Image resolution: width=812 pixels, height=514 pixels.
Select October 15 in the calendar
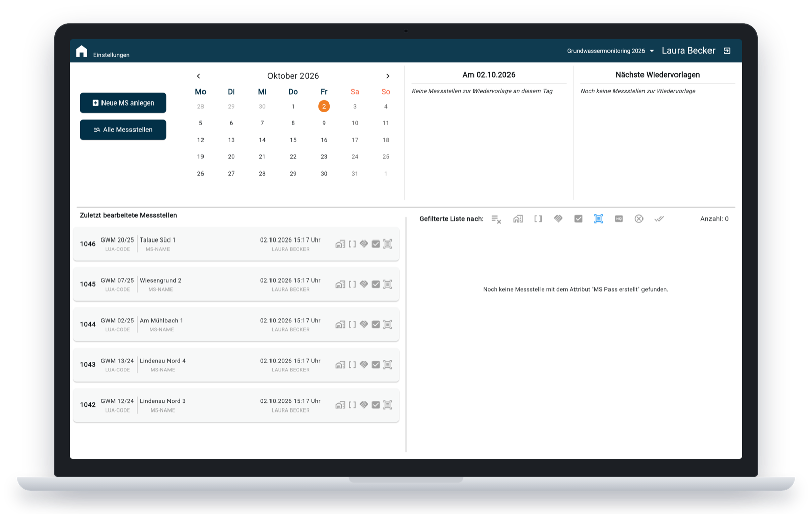coord(293,140)
